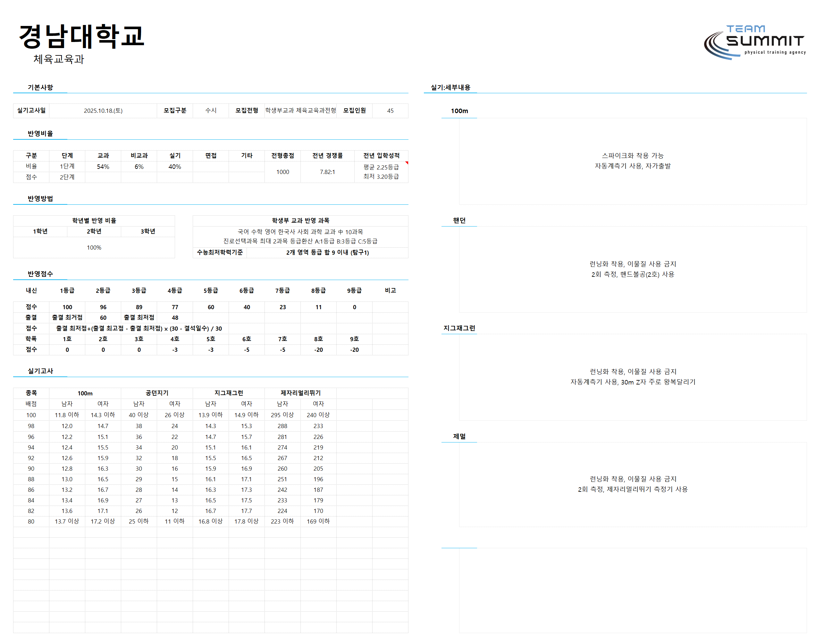
Task: Click the 54% 교과 ratio cell
Action: click(x=103, y=167)
